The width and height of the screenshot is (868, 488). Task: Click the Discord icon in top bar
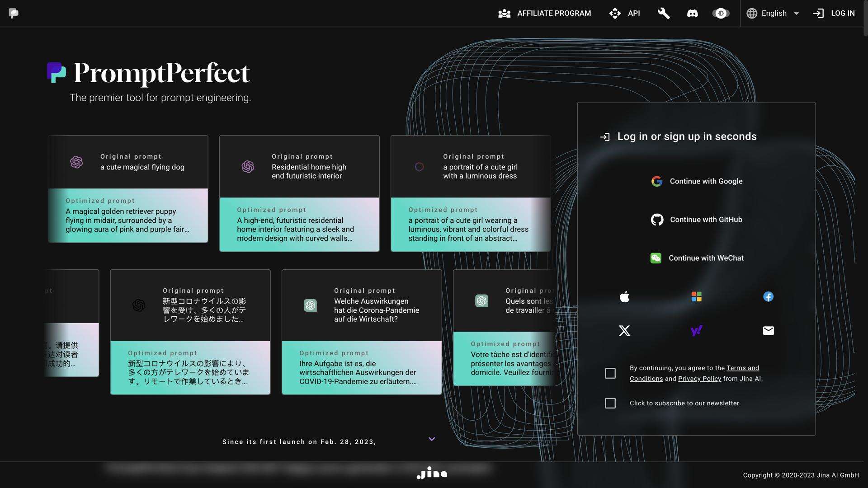[692, 13]
